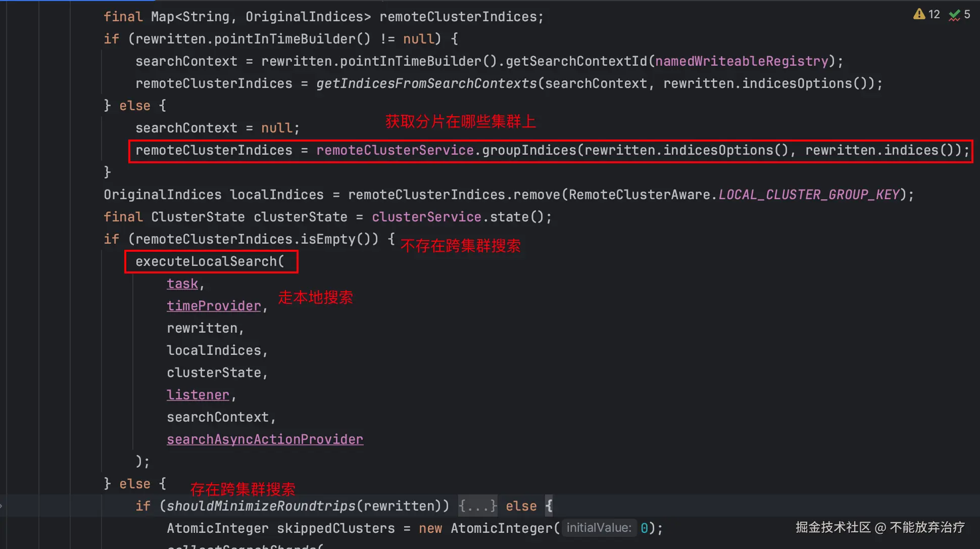Click the warnings indicator showing 12
This screenshot has height=549, width=980.
(926, 14)
